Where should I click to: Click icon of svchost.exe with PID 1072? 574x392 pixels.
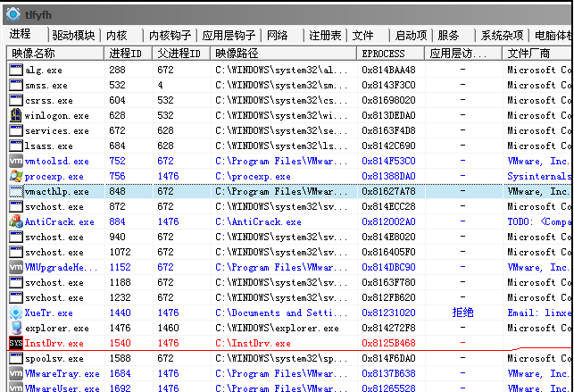16,252
